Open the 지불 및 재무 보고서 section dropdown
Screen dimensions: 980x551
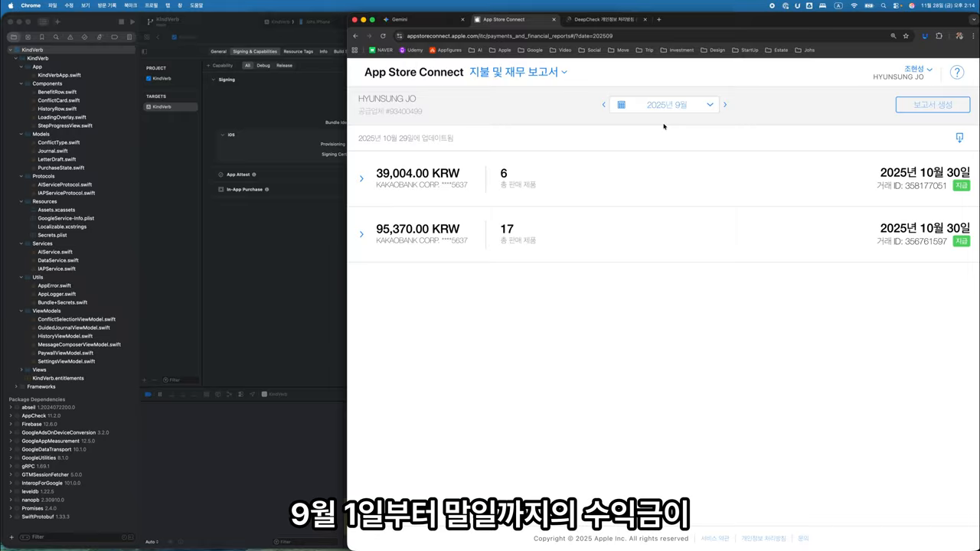(x=518, y=72)
